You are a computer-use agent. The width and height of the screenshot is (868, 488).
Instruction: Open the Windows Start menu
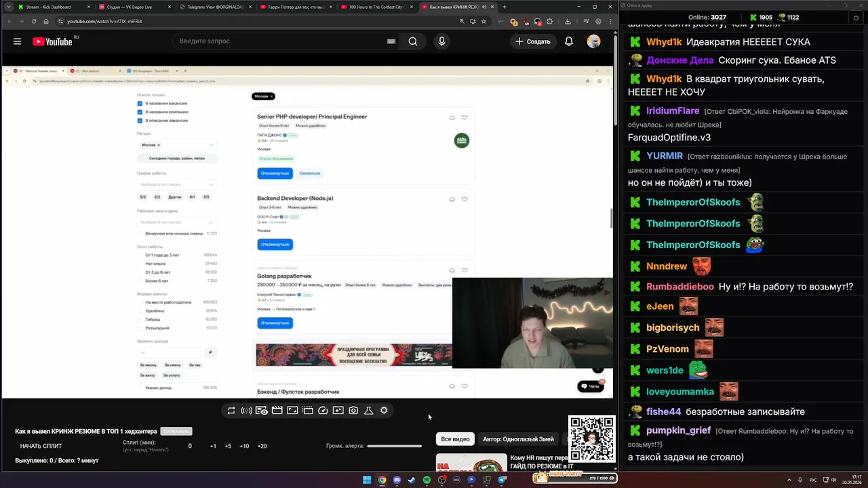tap(367, 480)
